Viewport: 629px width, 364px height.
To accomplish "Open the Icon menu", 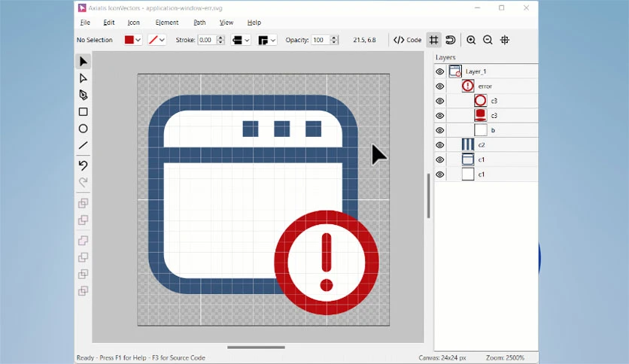I will pyautogui.click(x=134, y=23).
